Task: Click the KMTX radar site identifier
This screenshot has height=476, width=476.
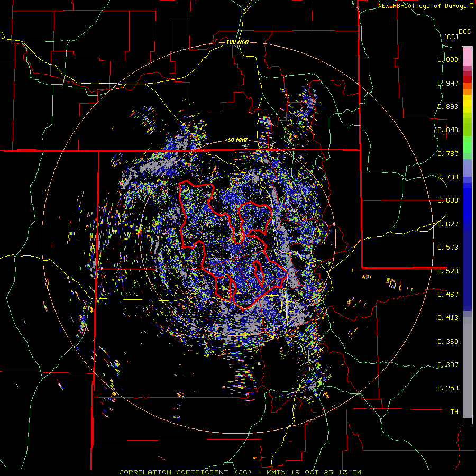Action: 277,472
